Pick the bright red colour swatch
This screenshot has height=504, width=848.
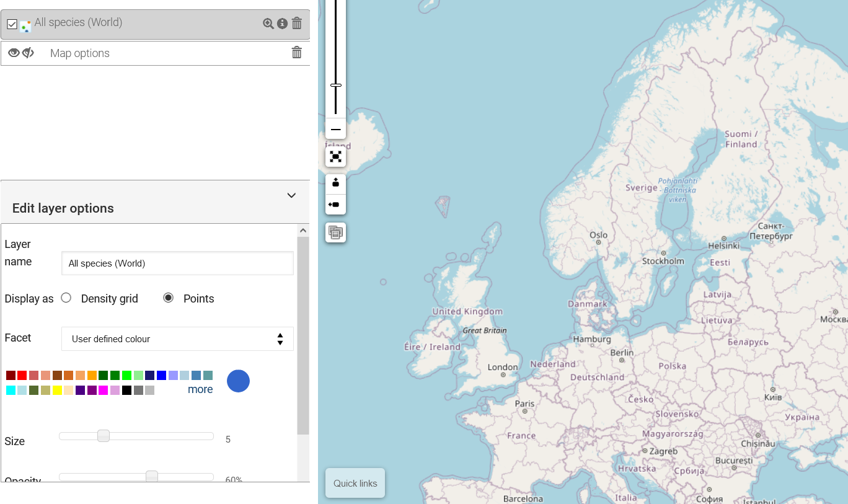point(22,375)
